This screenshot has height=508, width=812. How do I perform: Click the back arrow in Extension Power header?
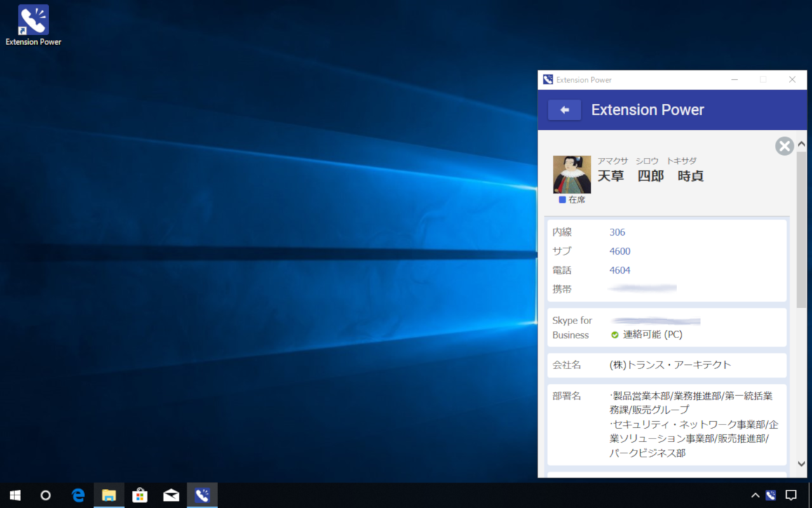click(564, 109)
